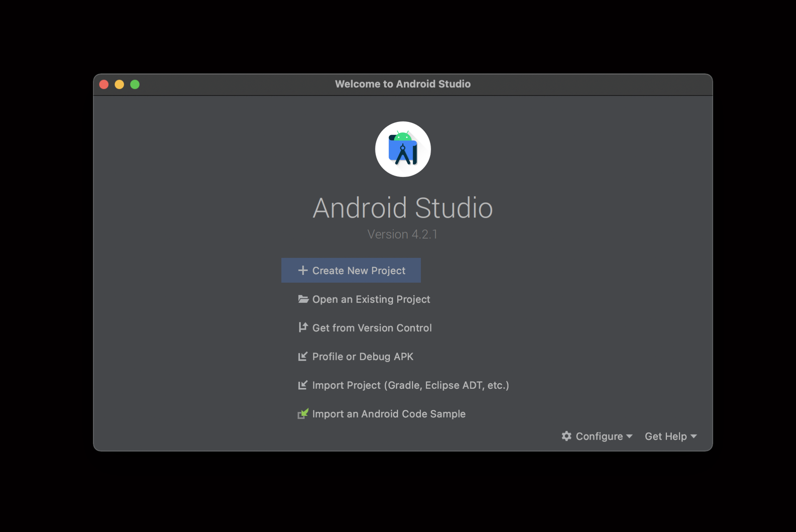The width and height of the screenshot is (796, 532).
Task: Click the green zoom button in title bar
Action: click(x=135, y=84)
